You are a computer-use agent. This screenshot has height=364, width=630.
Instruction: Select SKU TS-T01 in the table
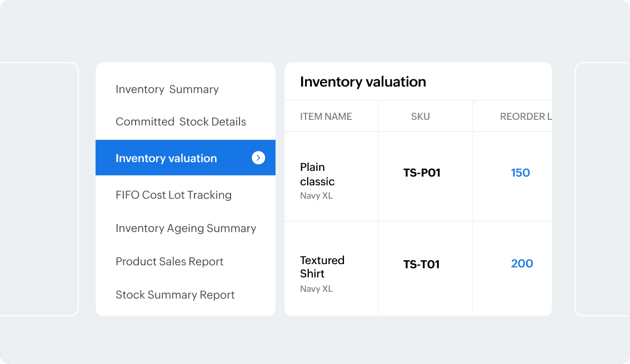(421, 264)
